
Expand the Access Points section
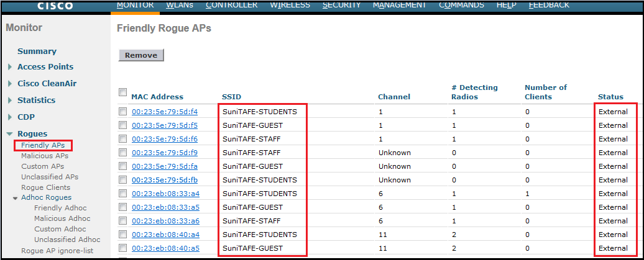[x=9, y=67]
